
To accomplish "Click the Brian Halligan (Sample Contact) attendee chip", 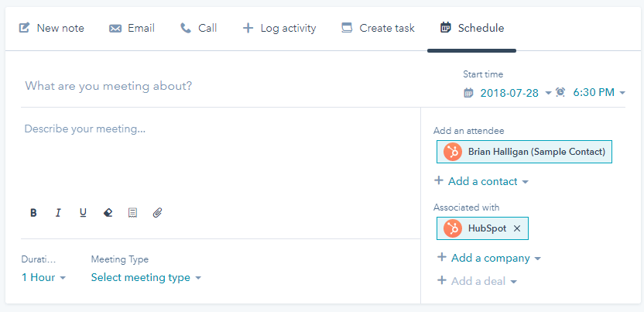I will [524, 152].
